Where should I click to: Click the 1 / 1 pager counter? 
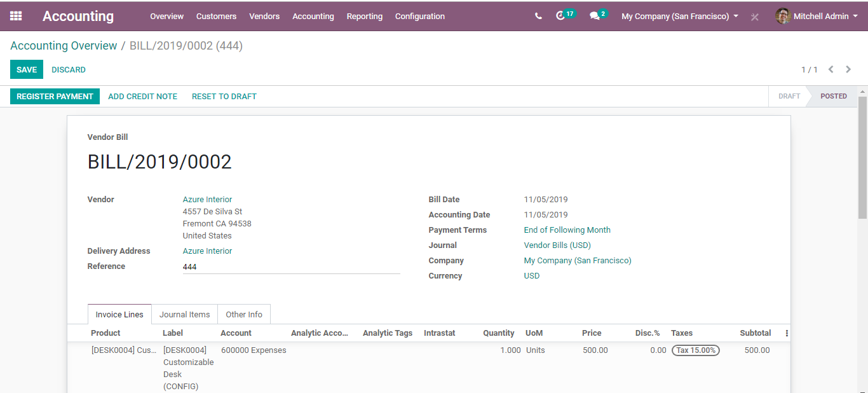pos(809,69)
